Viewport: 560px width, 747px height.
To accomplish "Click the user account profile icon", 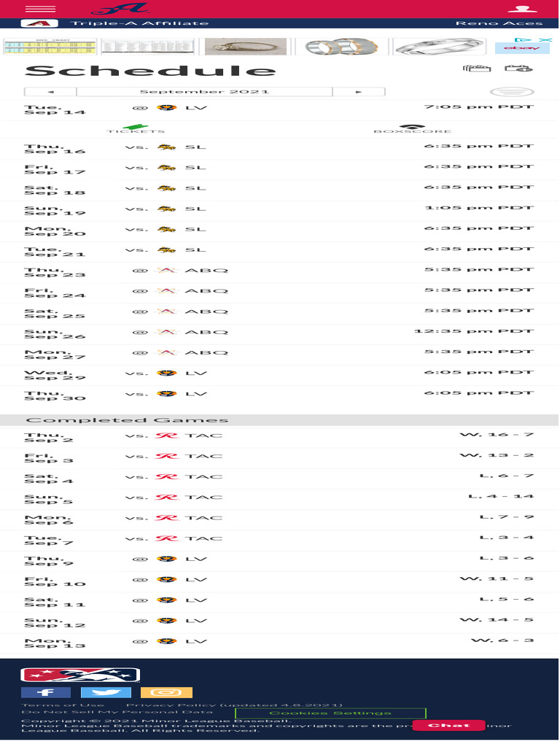I will [x=521, y=9].
